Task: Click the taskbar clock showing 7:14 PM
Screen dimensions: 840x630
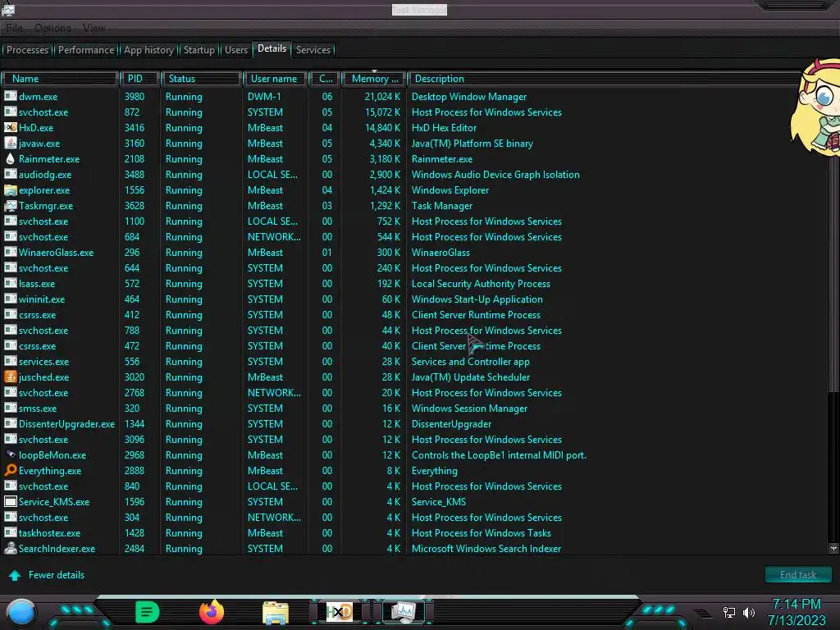Action: click(x=796, y=605)
